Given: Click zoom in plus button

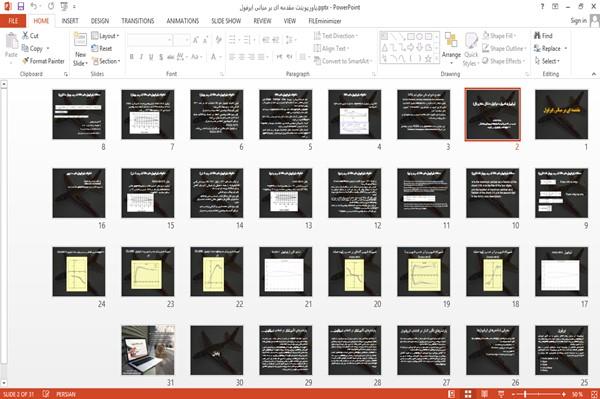Looking at the screenshot, I should click(x=564, y=394).
